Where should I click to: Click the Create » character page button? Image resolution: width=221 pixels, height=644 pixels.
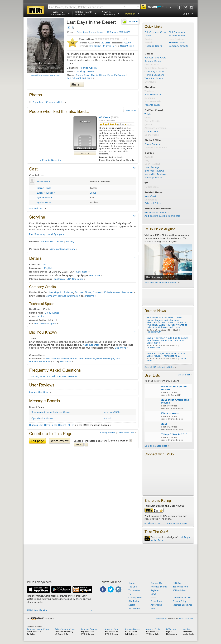point(79,445)
